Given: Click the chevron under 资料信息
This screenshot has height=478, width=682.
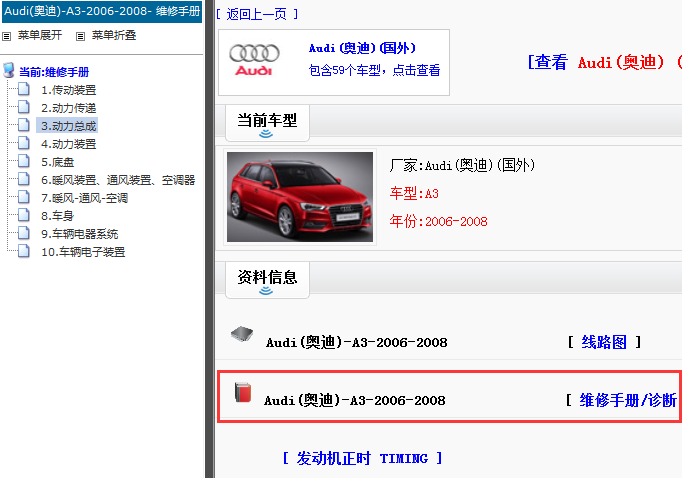Looking at the screenshot, I should tap(266, 291).
